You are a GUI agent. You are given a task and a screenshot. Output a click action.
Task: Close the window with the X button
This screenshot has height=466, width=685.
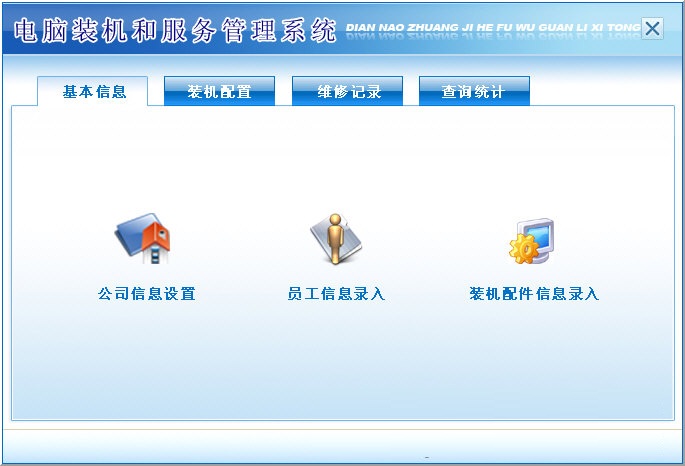[652, 29]
